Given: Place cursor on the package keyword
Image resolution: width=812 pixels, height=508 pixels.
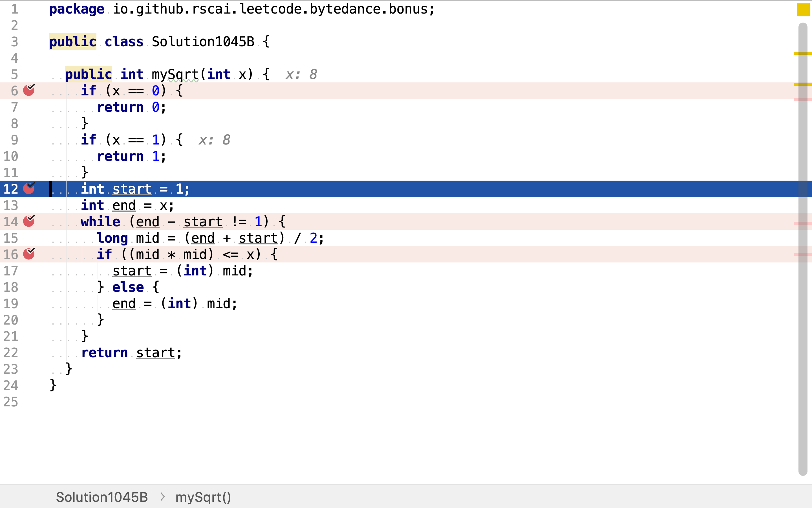Looking at the screenshot, I should click(77, 9).
